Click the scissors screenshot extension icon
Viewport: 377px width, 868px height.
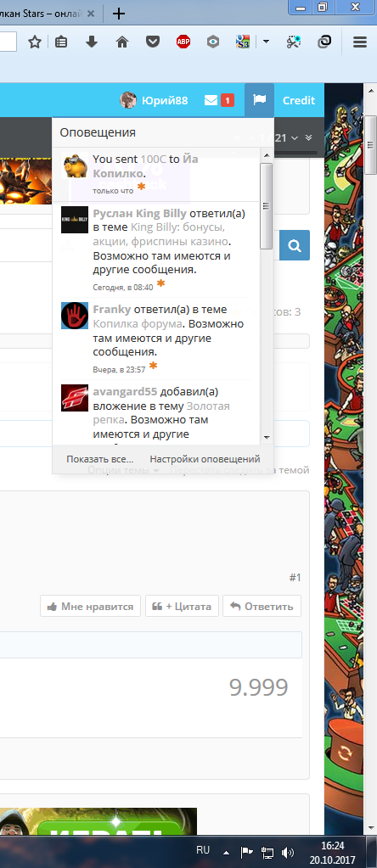pos(294,42)
